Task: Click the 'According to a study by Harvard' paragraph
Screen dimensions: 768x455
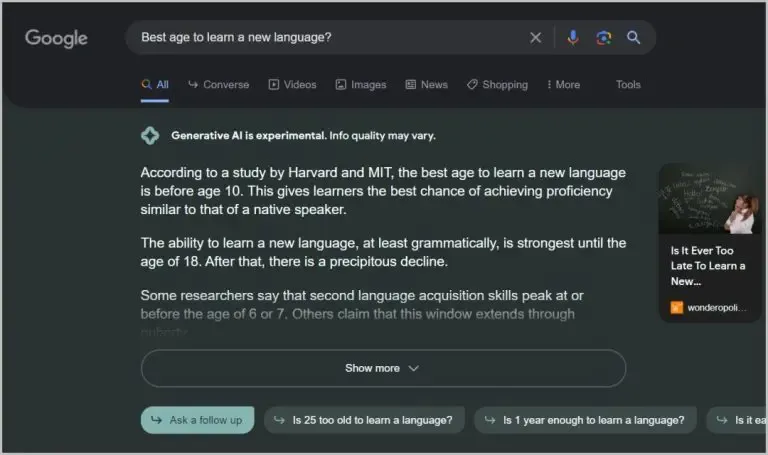Action: point(383,191)
